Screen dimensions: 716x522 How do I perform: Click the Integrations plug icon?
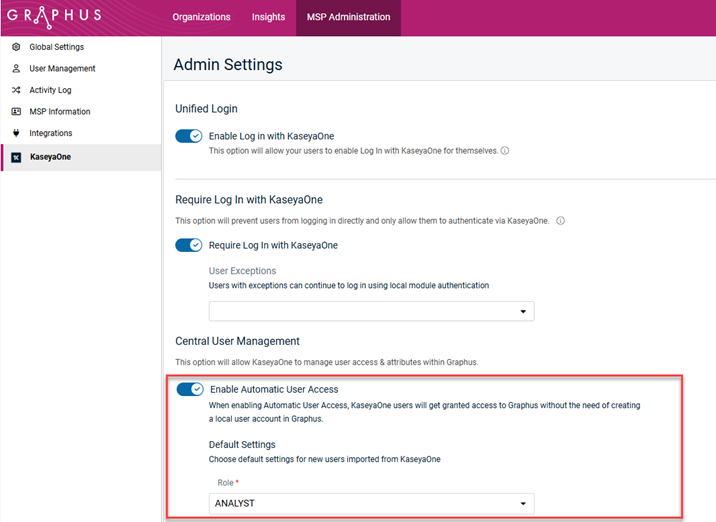coord(16,133)
